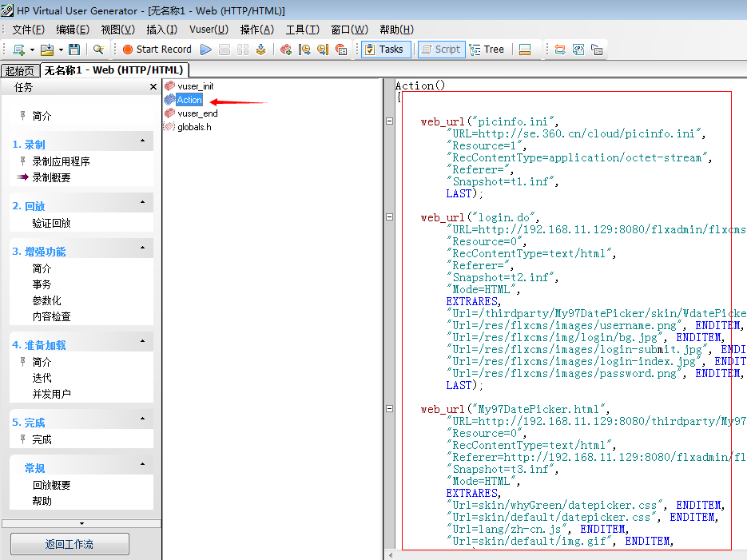Viewport: 747px width, 560px height.
Task: Run the script with Play icon
Action: click(x=206, y=50)
